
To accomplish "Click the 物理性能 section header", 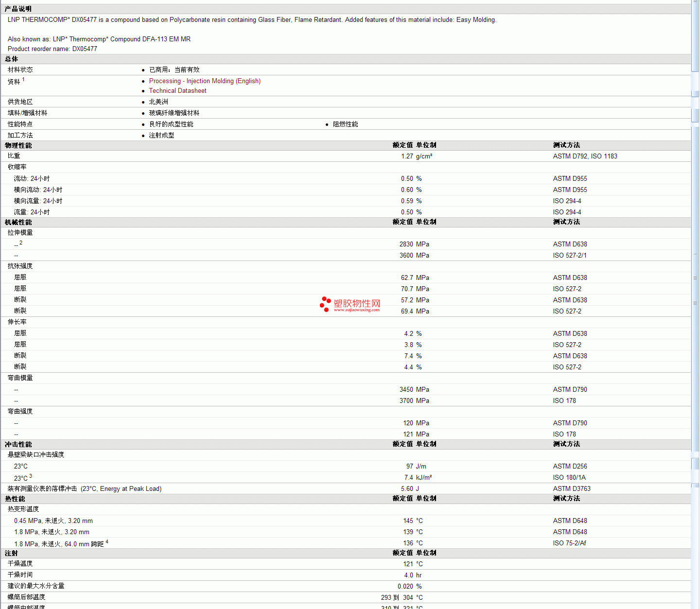I will coord(18,146).
